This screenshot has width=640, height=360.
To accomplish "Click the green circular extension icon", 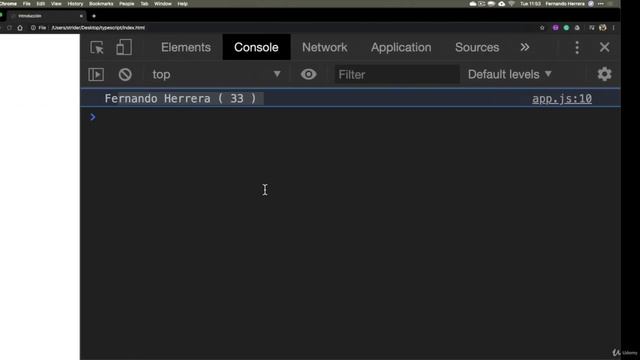I will click(566, 28).
